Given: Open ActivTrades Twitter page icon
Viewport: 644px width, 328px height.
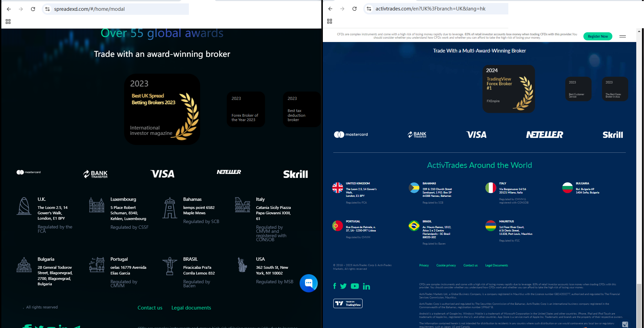Looking at the screenshot, I should click(343, 286).
